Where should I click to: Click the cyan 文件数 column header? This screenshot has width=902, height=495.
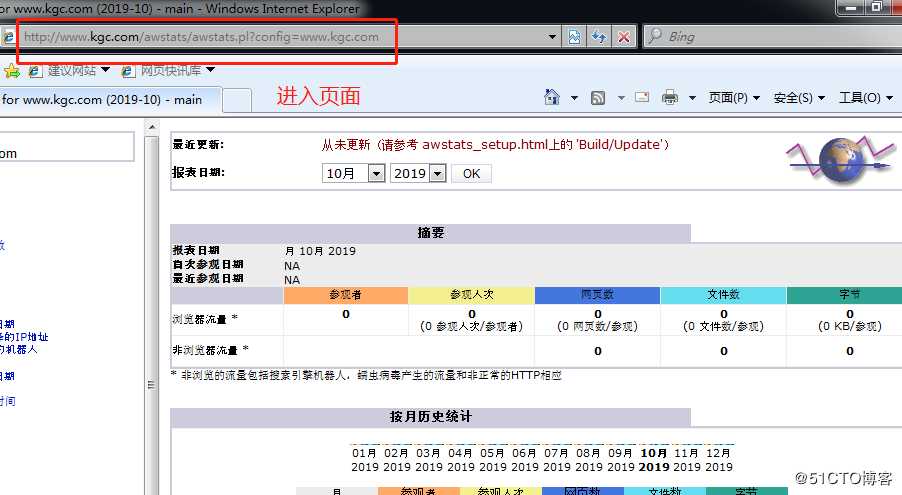723,295
